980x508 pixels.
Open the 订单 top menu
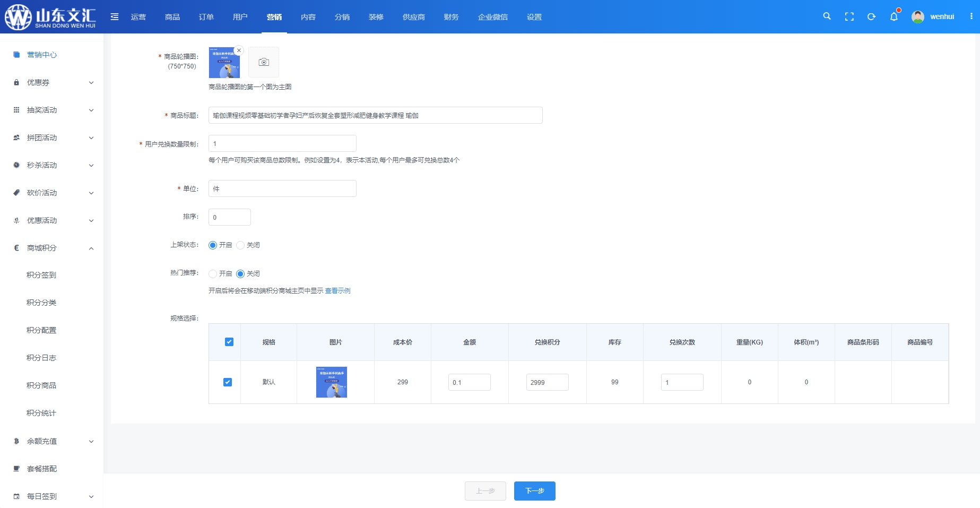click(x=206, y=17)
